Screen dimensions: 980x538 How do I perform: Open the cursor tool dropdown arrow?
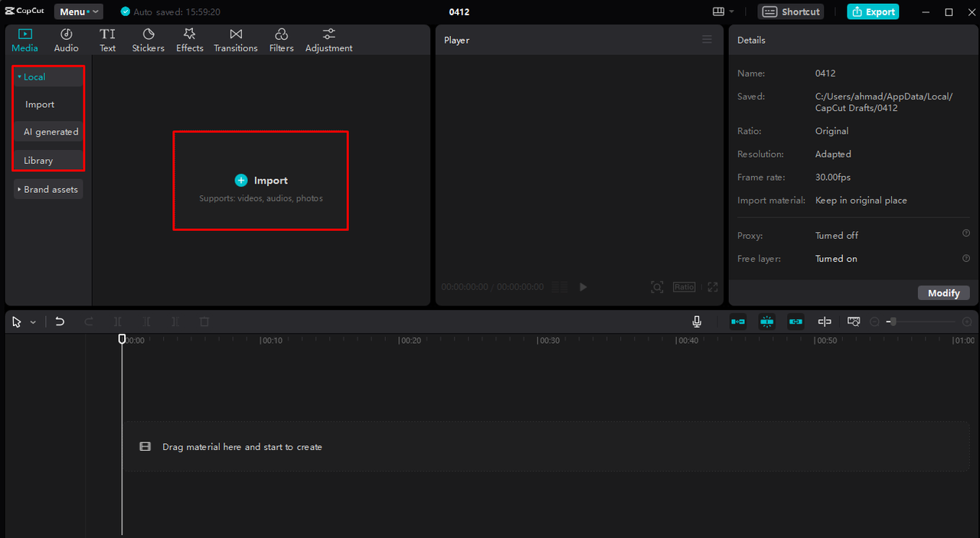click(x=33, y=322)
